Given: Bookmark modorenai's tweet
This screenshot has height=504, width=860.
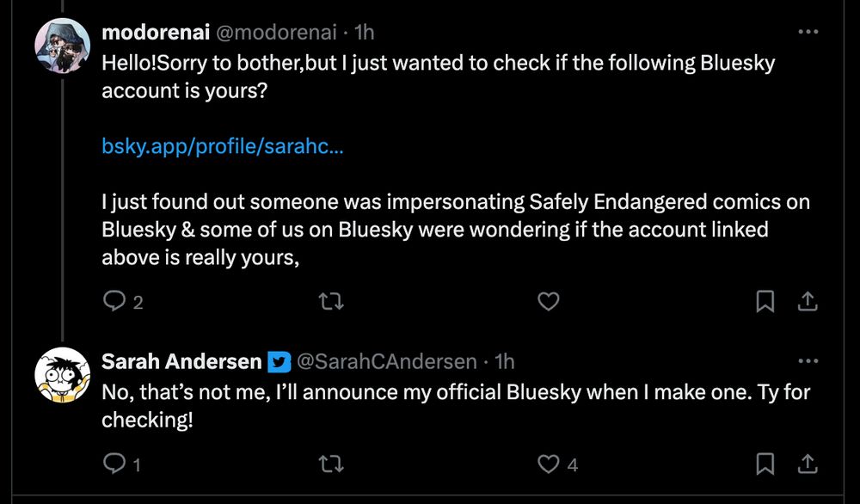Looking at the screenshot, I should pyautogui.click(x=765, y=302).
